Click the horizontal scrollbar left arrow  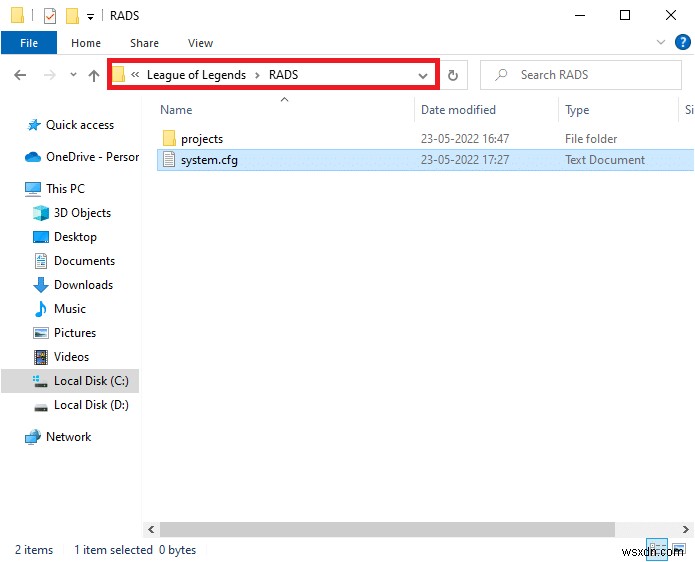[151, 530]
